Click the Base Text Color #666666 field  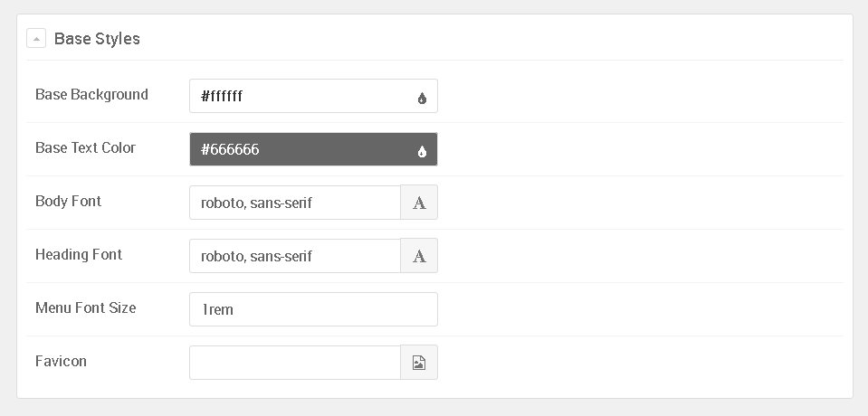tap(299, 149)
